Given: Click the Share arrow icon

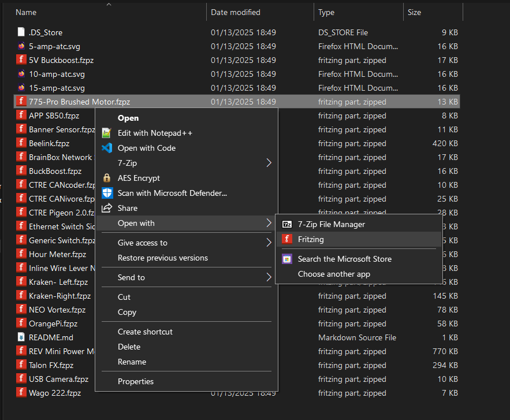Looking at the screenshot, I should (x=107, y=208).
